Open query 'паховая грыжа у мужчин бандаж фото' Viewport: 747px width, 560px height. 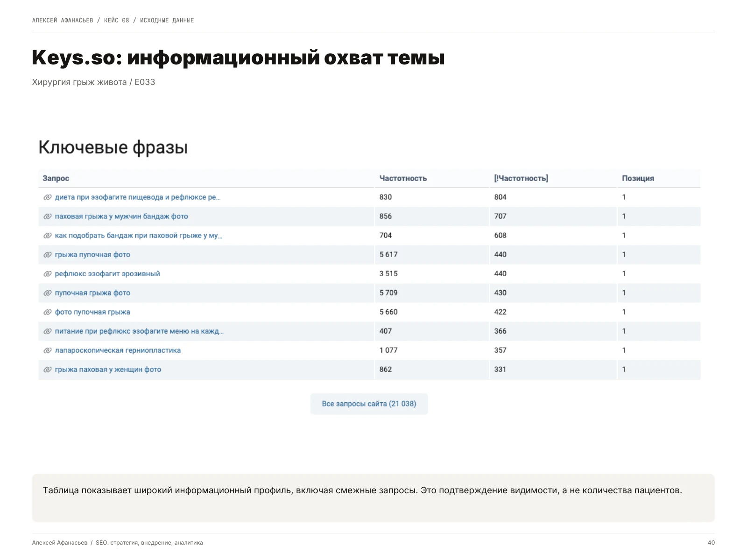tap(121, 217)
